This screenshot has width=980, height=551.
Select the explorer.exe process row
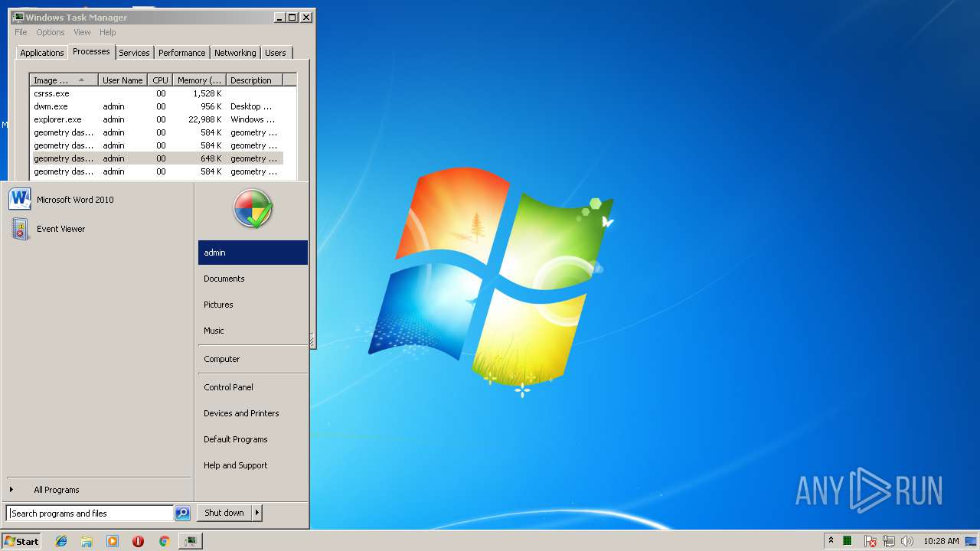point(157,119)
